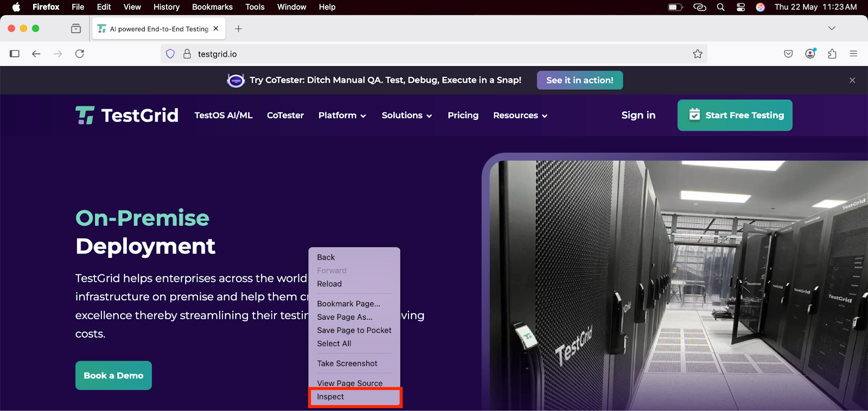Open the History menu
Viewport: 868px width, 411px height.
pos(167,7)
